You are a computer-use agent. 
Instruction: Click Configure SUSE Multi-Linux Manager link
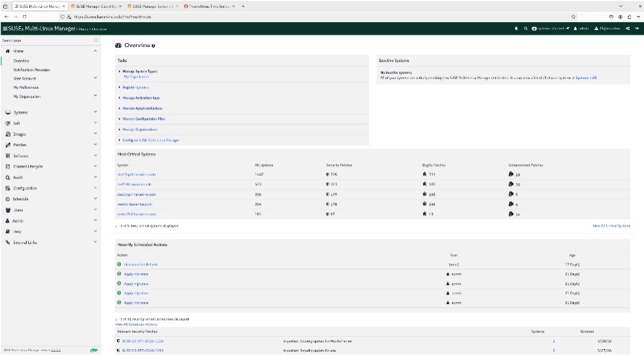pyautogui.click(x=151, y=140)
